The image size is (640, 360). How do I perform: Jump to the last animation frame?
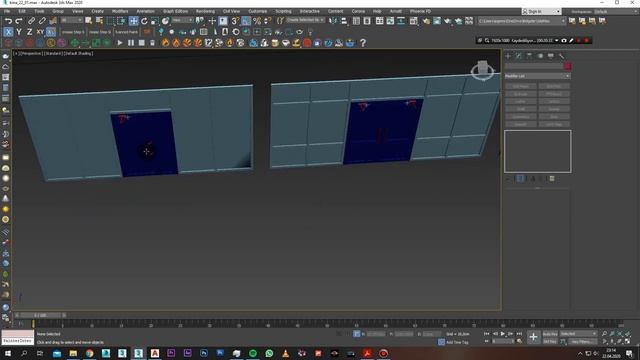519,334
